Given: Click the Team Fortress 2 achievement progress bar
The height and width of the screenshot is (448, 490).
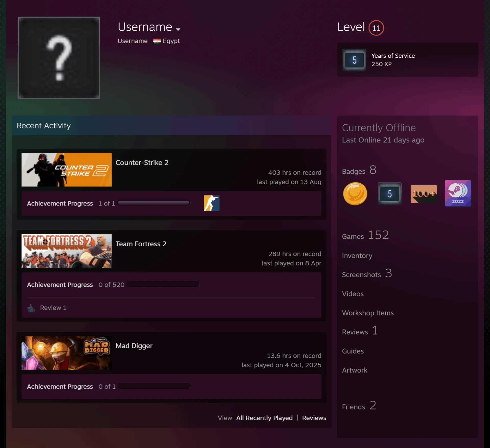Looking at the screenshot, I should [163, 284].
